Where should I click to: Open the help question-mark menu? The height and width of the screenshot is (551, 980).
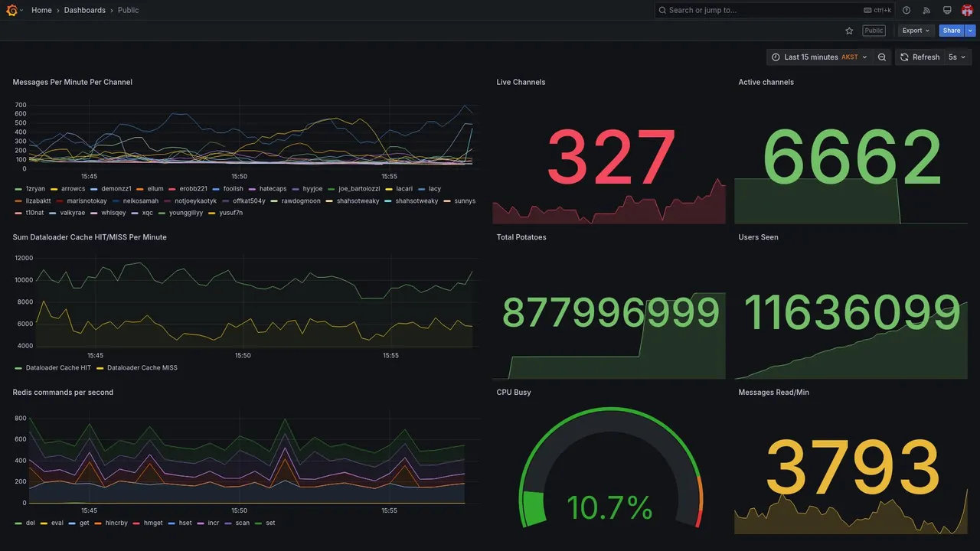pyautogui.click(x=906, y=10)
